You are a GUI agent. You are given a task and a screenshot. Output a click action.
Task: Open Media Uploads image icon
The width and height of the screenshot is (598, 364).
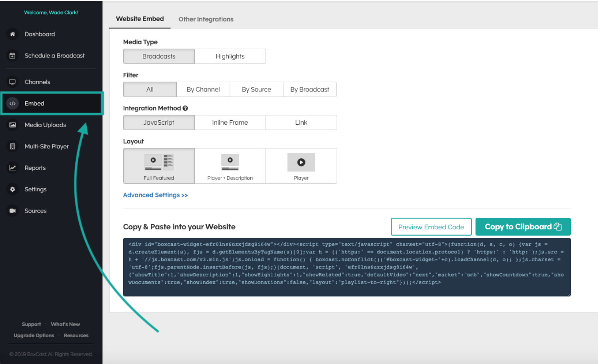[x=12, y=125]
